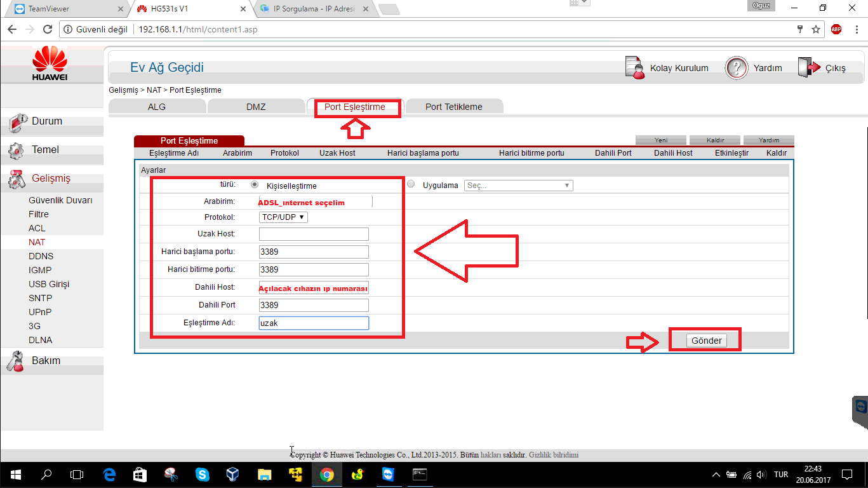Open the DDNS menu item
Screen dimensions: 868x488
41,256
